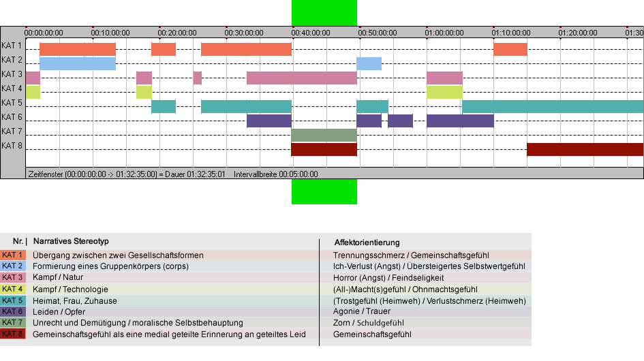
Task: Click the long light blue KAT 2 bar near 00:10:00:00
Action: 78,63
